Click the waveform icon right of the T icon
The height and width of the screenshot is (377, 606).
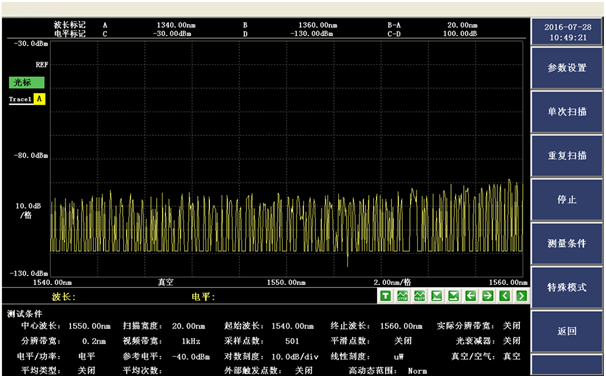pyautogui.click(x=402, y=296)
